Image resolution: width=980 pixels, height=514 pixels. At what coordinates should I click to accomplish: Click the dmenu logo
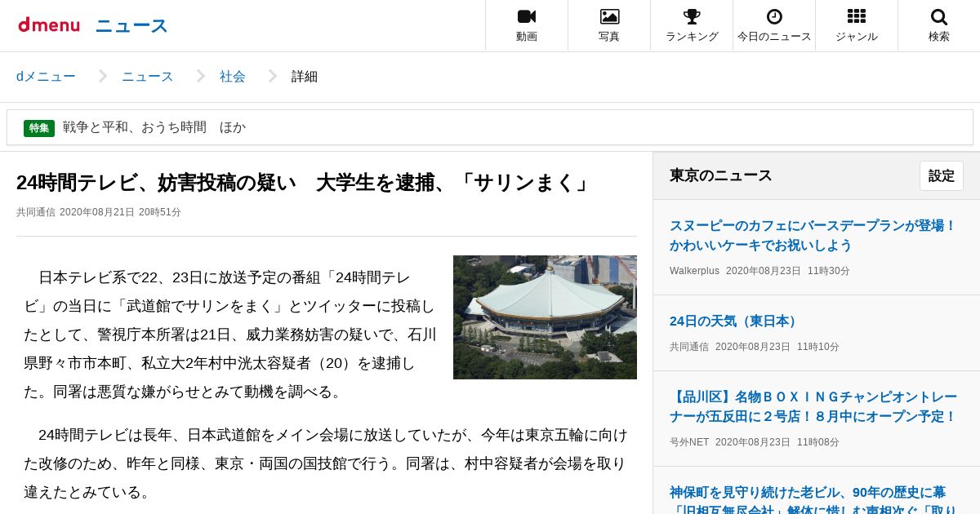49,25
